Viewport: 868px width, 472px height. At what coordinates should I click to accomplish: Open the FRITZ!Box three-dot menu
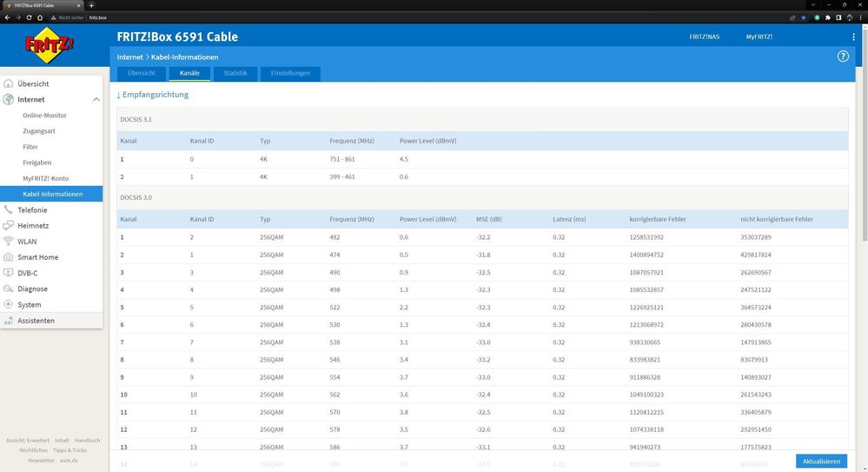(853, 37)
